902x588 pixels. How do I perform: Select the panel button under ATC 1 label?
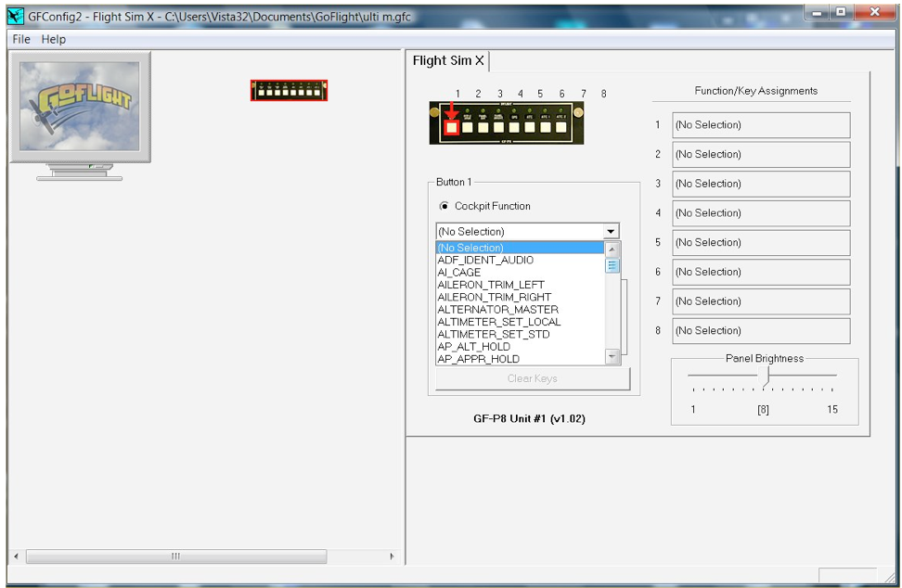coord(546,128)
